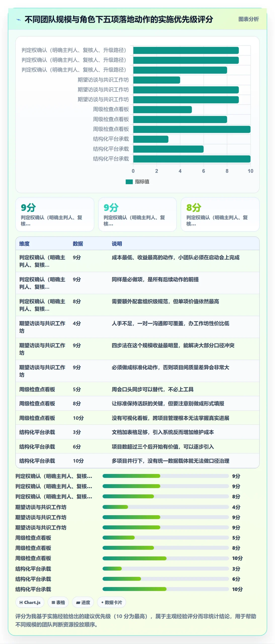This screenshot has height=644, width=275.
Task: Click row text 让标准保持活跃的关键，但要注意别做成形式填报
Action: [168, 404]
